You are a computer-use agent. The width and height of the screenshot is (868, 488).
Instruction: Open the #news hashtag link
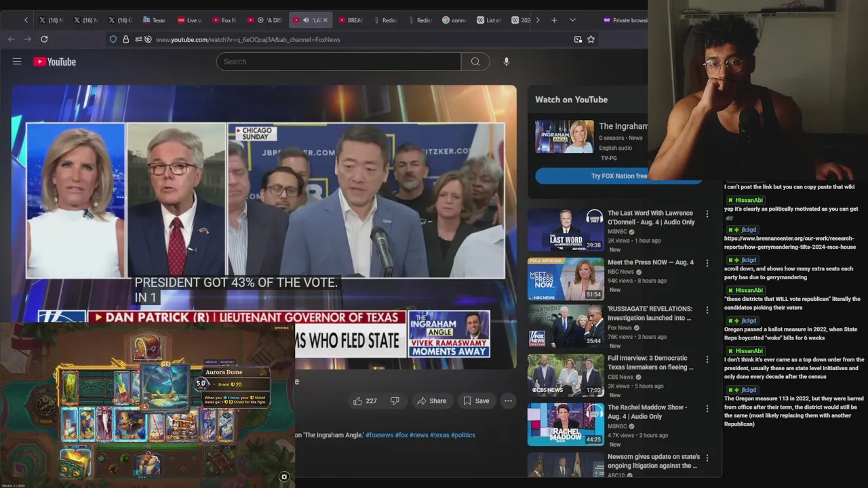click(418, 435)
